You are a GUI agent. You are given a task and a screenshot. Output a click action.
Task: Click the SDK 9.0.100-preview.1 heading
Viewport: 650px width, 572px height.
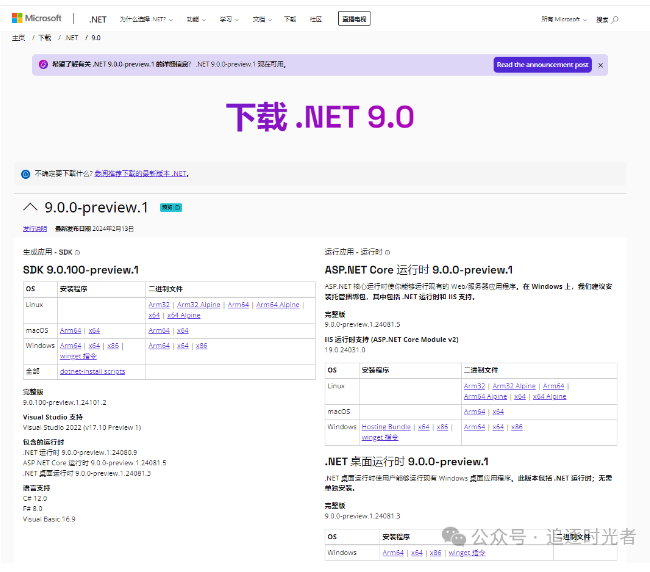point(81,270)
